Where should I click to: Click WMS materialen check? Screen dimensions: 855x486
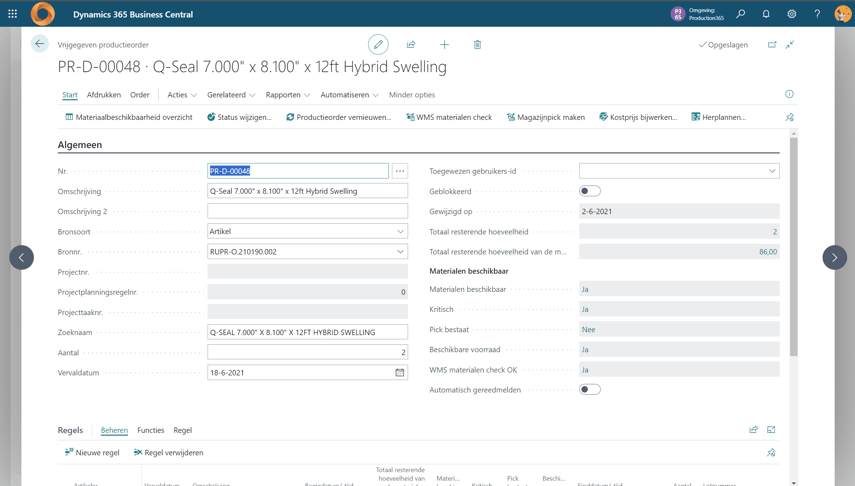[449, 117]
